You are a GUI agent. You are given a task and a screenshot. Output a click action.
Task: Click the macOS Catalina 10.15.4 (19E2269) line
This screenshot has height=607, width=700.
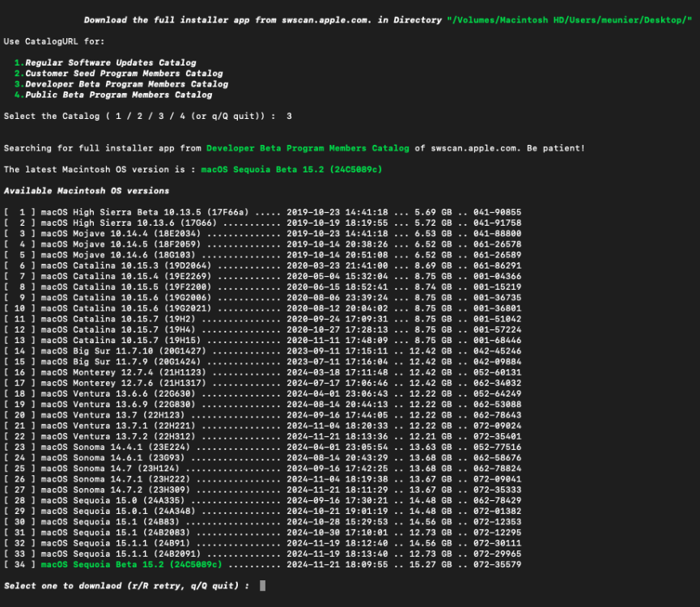262,277
